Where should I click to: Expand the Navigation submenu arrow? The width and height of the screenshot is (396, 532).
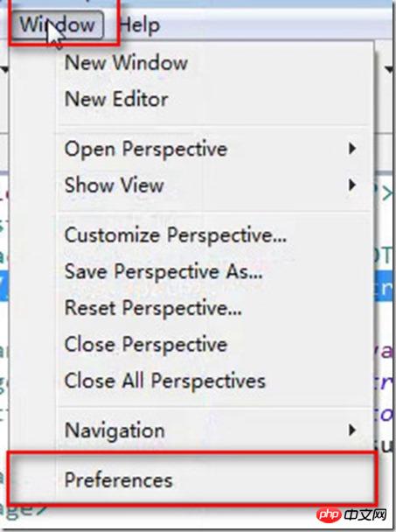coord(352,430)
